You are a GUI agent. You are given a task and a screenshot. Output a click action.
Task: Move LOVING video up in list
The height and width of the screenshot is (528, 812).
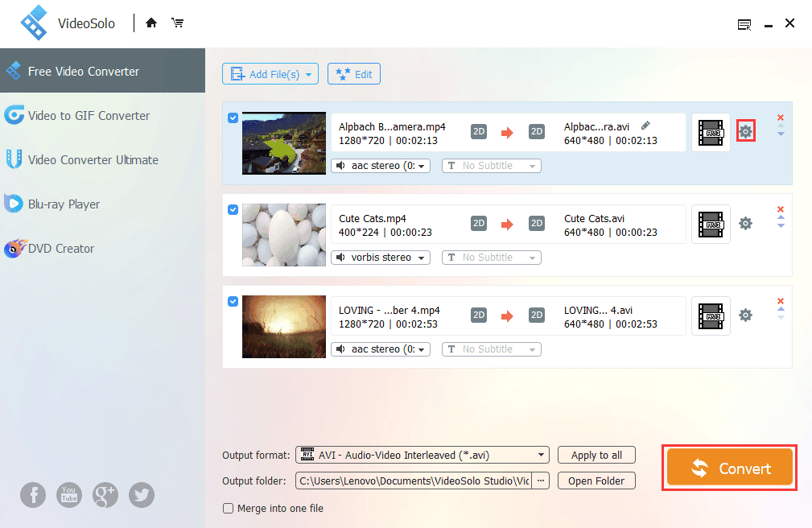click(x=781, y=309)
